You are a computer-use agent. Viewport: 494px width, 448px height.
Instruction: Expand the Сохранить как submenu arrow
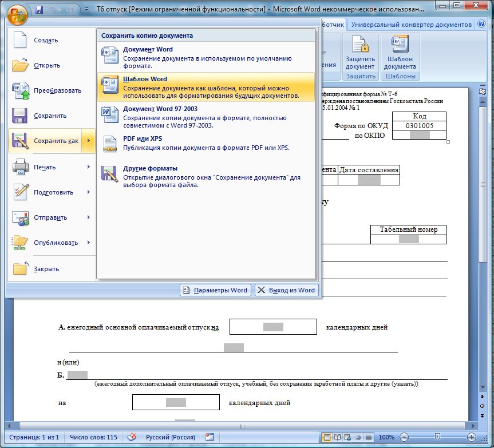pos(89,141)
